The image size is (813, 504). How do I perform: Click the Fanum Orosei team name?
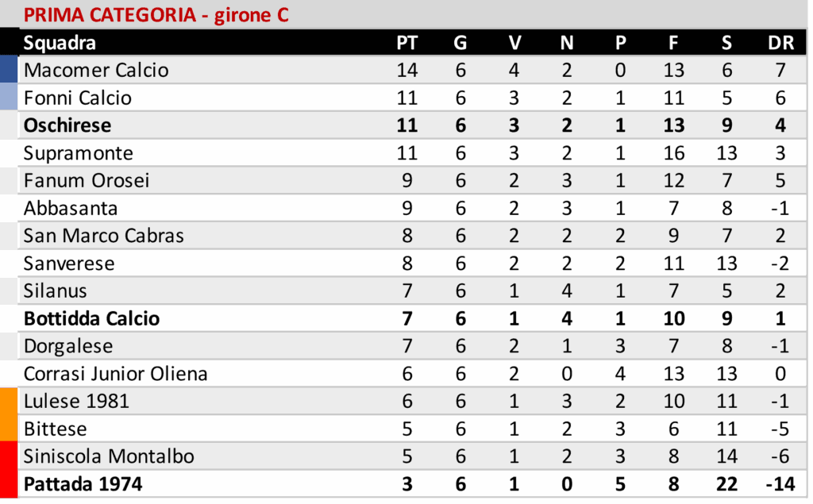[87, 180]
